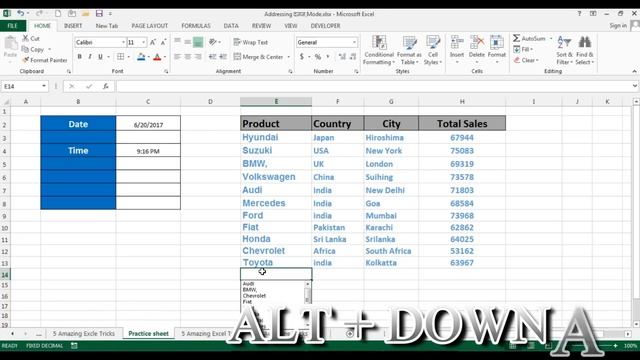Select the highlighted middle align icon

tap(198, 42)
